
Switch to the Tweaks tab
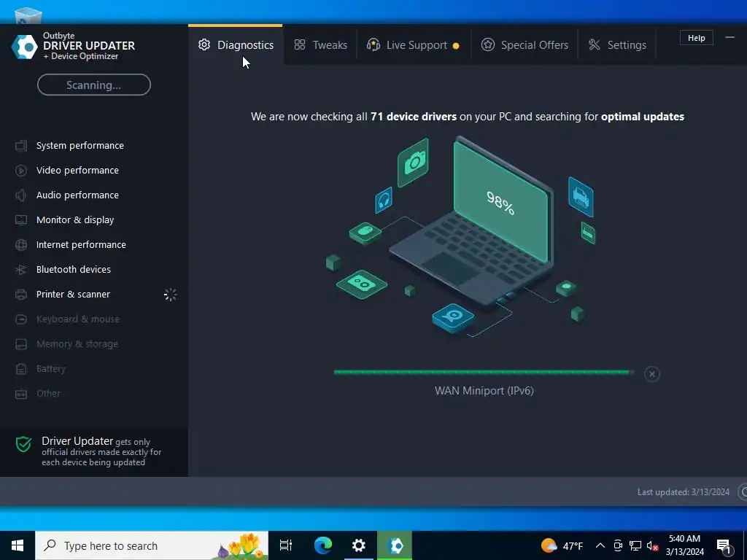[321, 44]
